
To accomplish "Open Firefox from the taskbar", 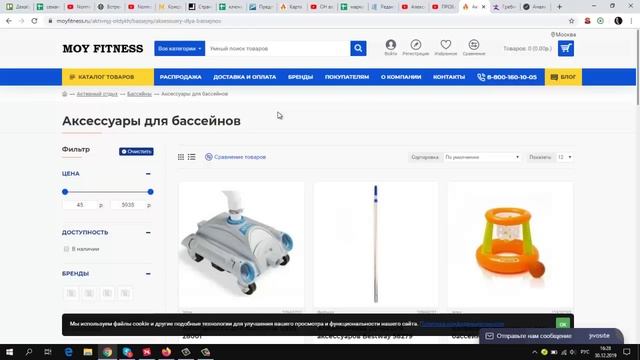I will coord(166,352).
